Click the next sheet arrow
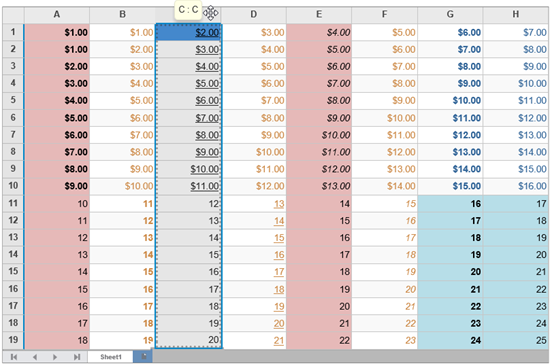The image size is (550, 364). click(x=55, y=357)
